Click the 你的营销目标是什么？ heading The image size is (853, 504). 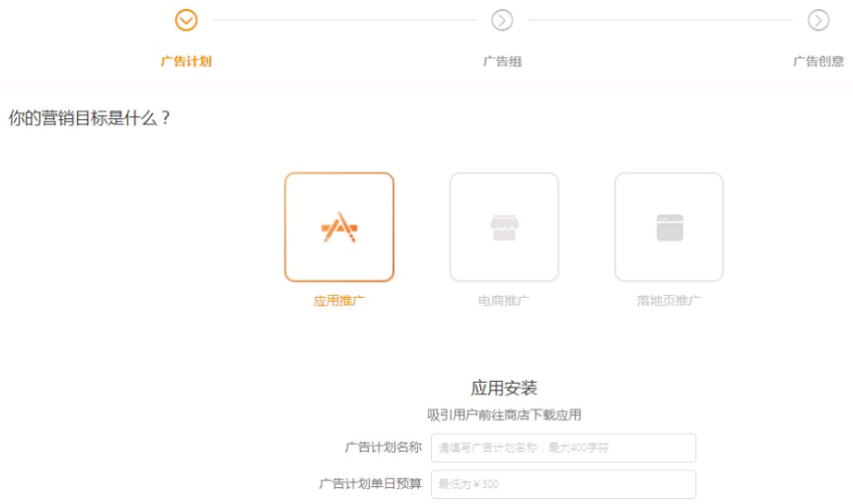(90, 118)
